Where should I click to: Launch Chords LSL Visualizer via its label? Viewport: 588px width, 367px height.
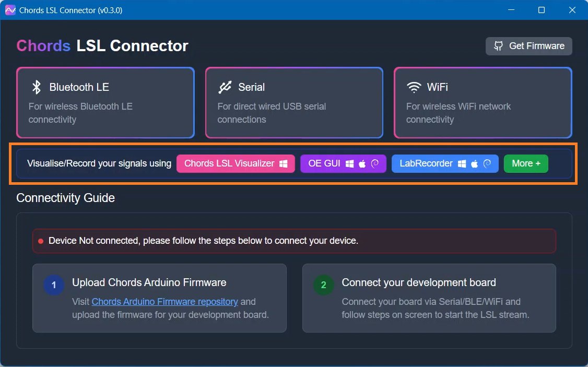[x=229, y=163]
